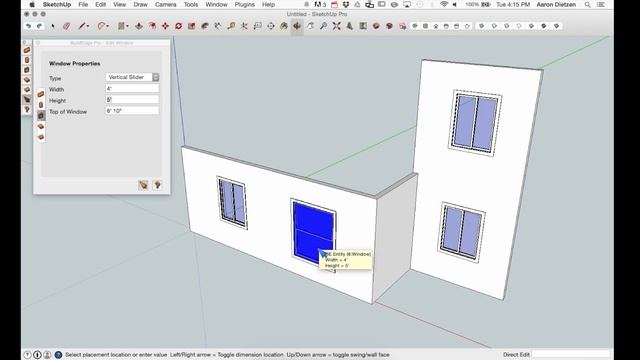
Task: Open the Window menu
Action: (216, 4)
